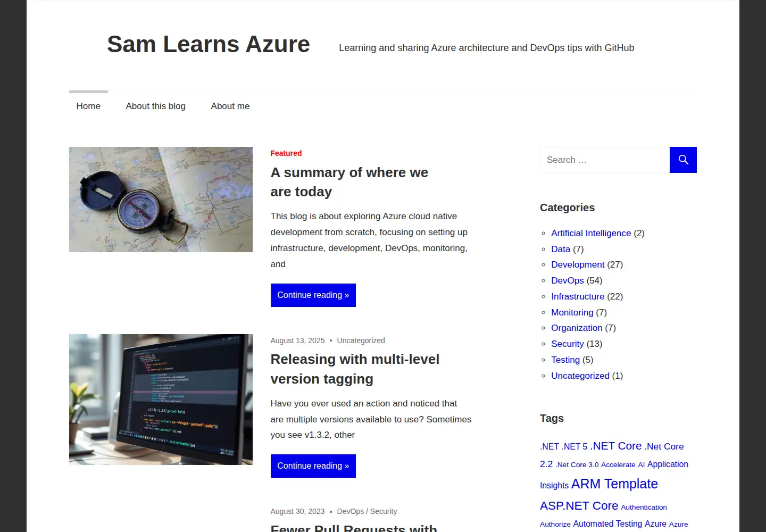766x532 pixels.
Task: Open the Authorize tag
Action: tap(555, 524)
